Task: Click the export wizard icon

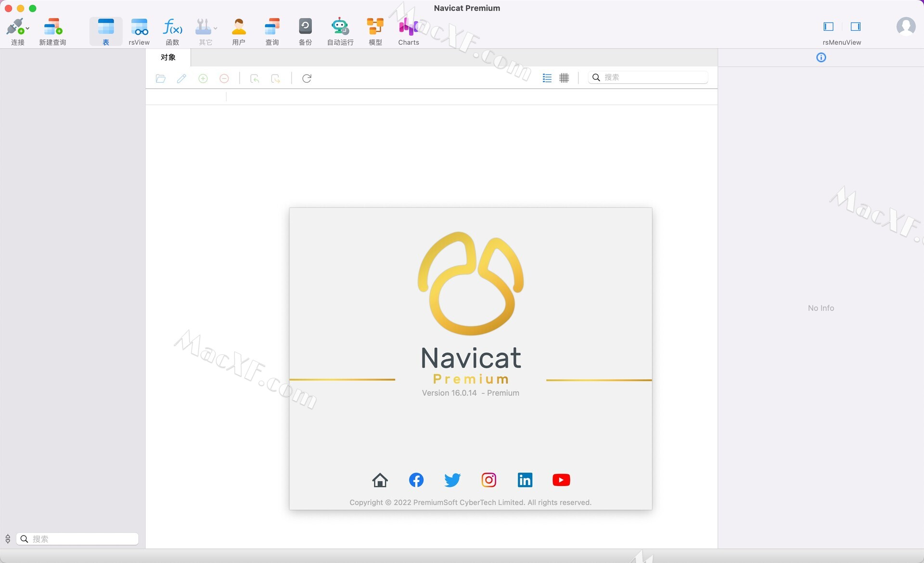Action: (x=276, y=78)
